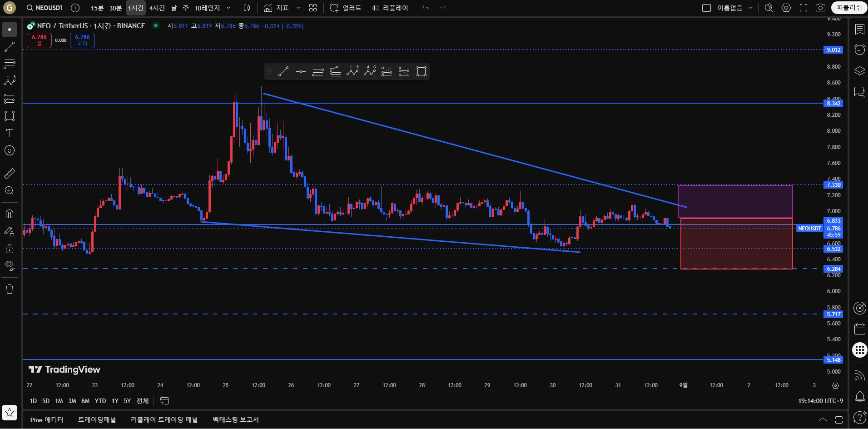This screenshot has height=429, width=868.
Task: Add a compare symbol with plus icon
Action: click(x=75, y=8)
